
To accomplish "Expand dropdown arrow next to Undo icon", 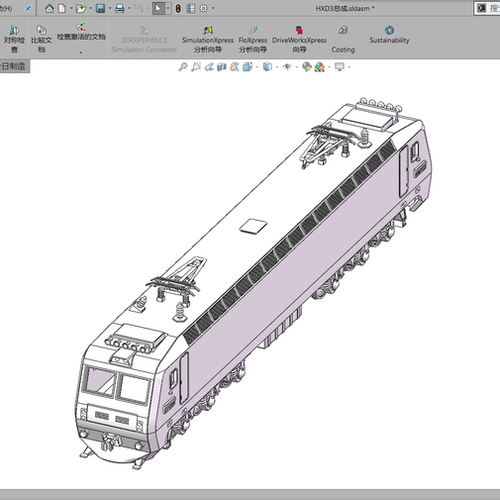I will [x=148, y=8].
